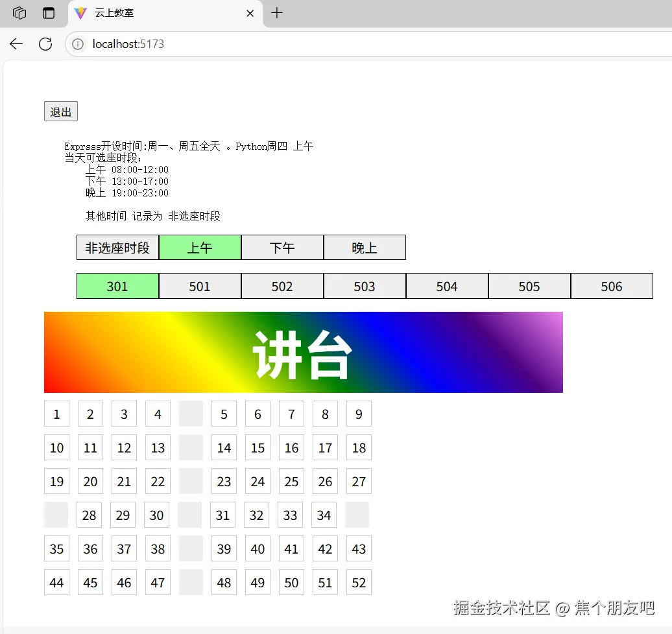Close the 云上教室 browser tab

(x=250, y=13)
